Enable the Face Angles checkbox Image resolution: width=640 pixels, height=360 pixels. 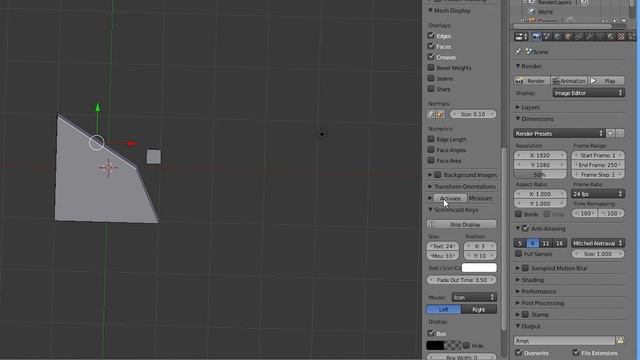[x=431, y=150]
